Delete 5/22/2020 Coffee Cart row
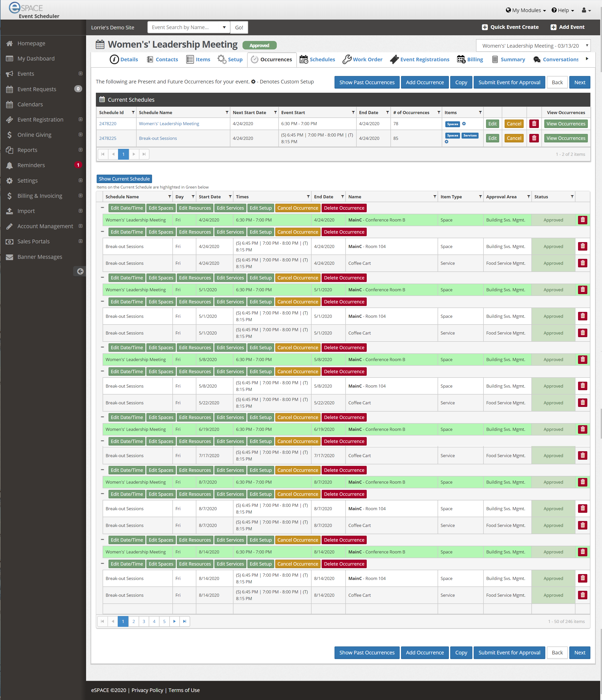The image size is (602, 700). coord(583,403)
